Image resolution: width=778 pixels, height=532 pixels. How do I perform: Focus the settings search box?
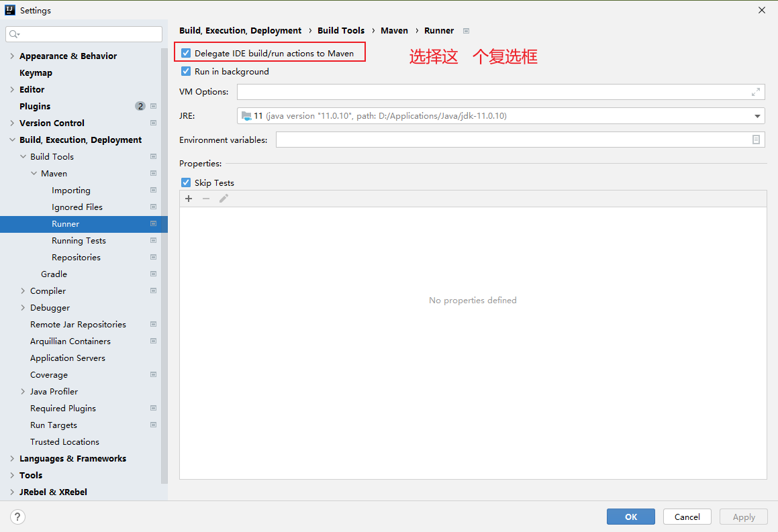click(x=84, y=34)
